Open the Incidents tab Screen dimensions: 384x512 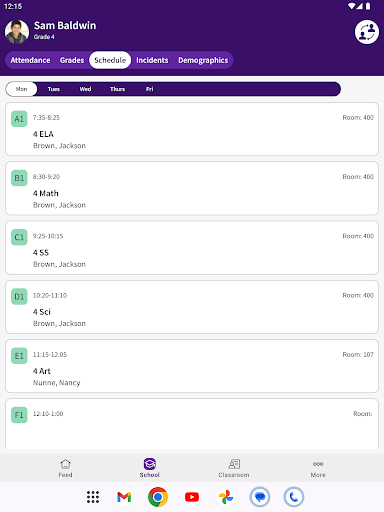pyautogui.click(x=152, y=60)
